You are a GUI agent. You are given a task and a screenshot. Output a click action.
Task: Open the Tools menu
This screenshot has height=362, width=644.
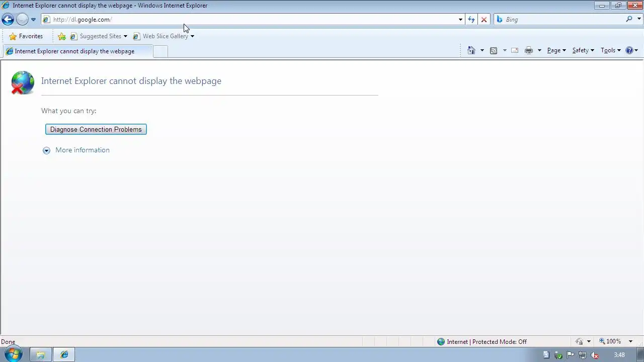coord(611,50)
